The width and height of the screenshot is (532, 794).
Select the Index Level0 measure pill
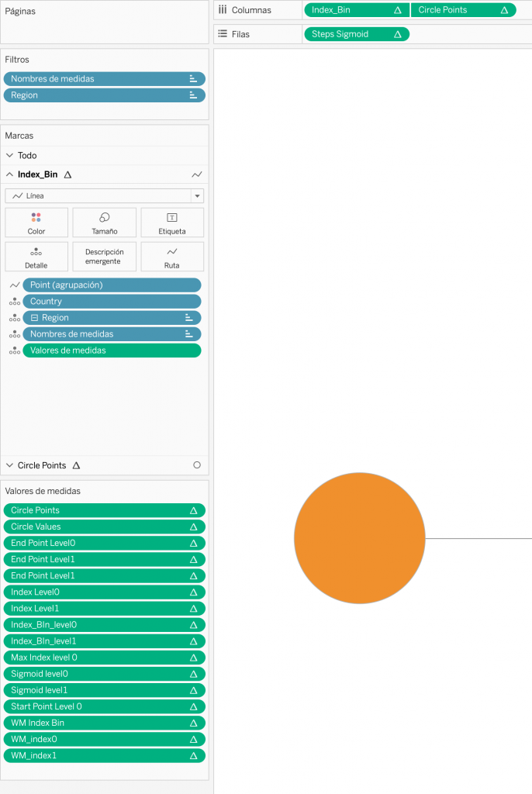105,592
